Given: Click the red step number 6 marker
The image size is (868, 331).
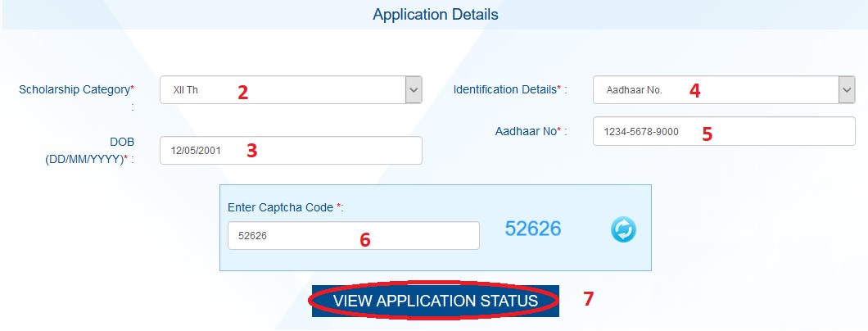Looking at the screenshot, I should point(365,239).
